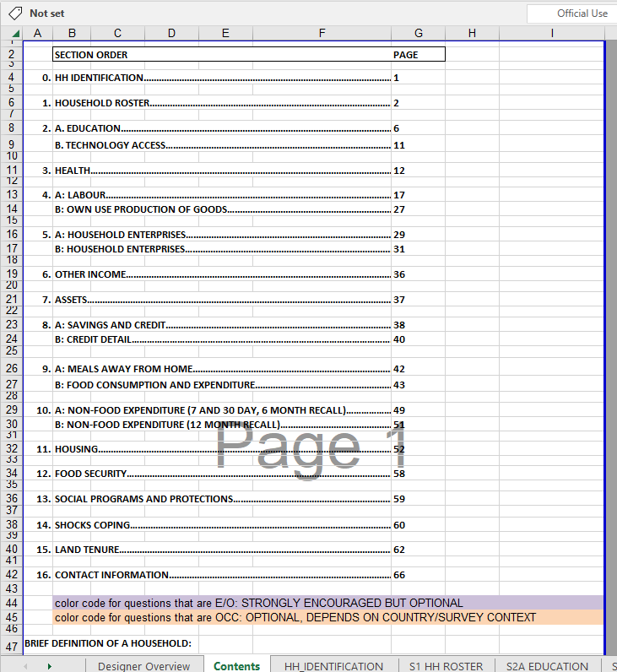Open the S1 HH ROSTER tab
Screen dimensions: 617x672
pos(446,665)
